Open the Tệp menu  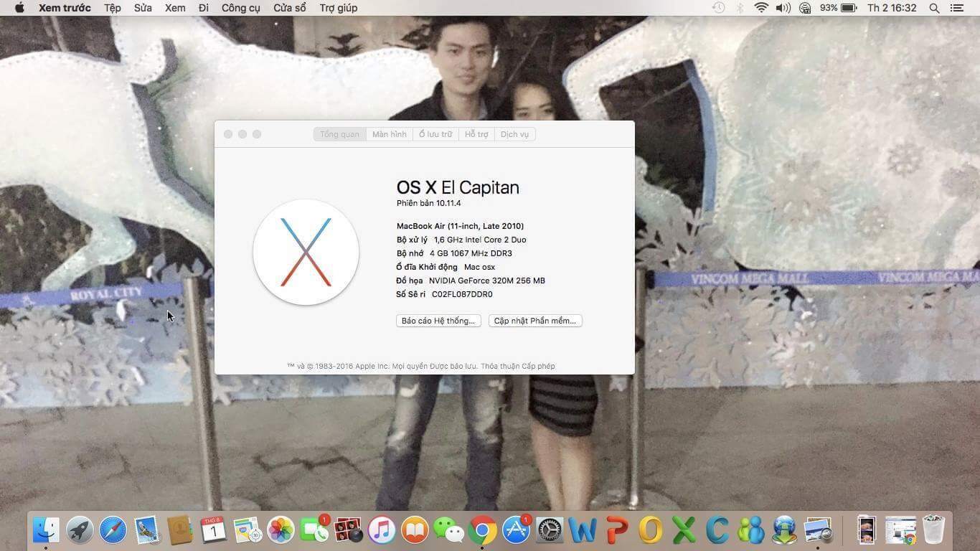click(112, 8)
